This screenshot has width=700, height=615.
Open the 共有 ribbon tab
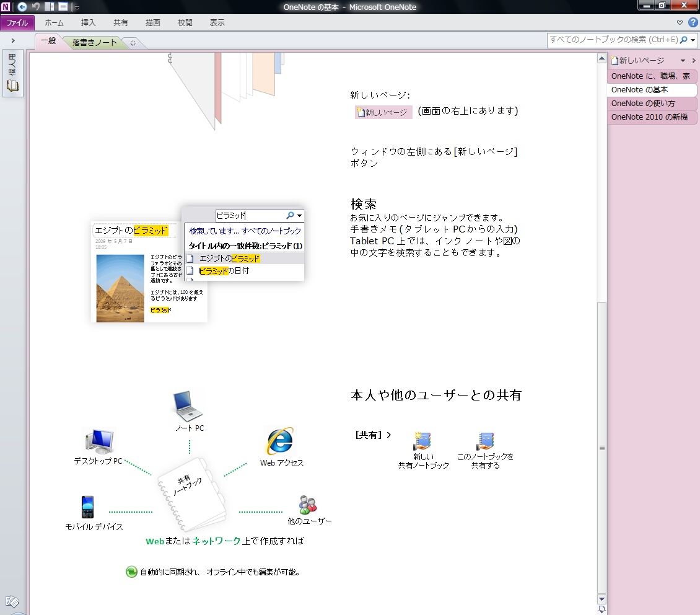[x=121, y=23]
